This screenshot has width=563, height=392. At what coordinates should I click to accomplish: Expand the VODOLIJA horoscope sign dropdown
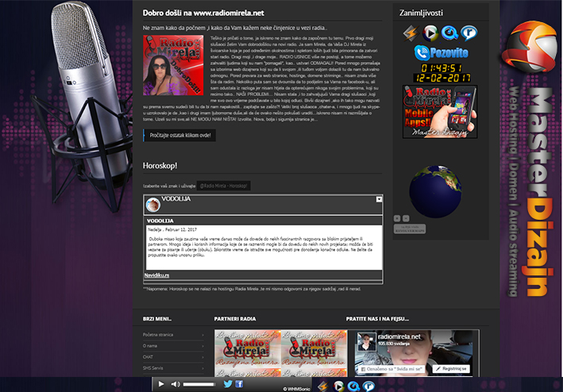[379, 199]
